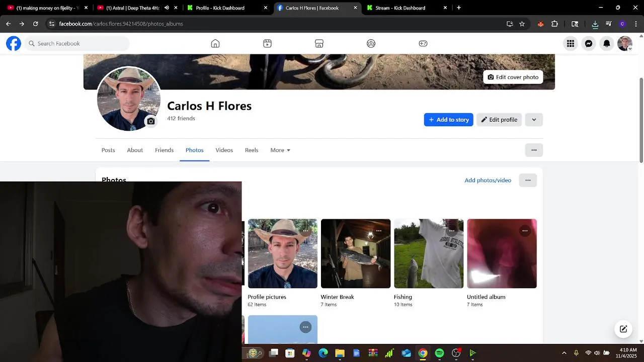Open the Profile pictures album thumbnail
The width and height of the screenshot is (644, 362).
282,253
